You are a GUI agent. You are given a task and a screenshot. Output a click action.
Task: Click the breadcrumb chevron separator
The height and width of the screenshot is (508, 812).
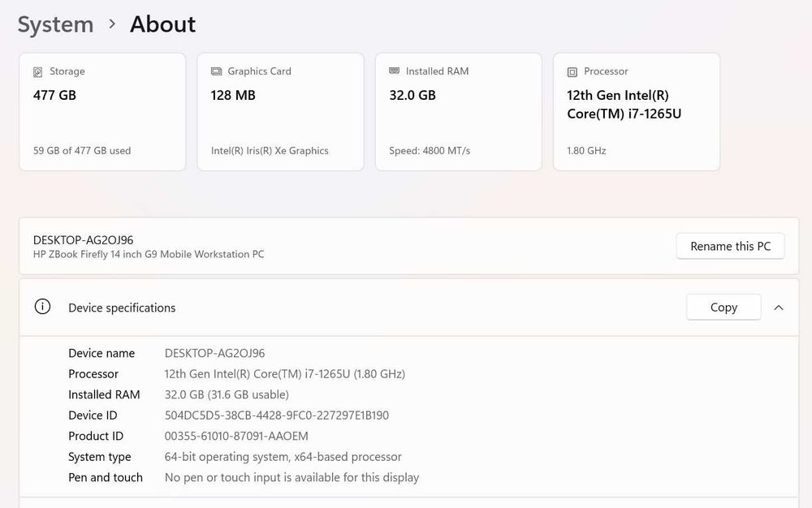[x=112, y=24]
